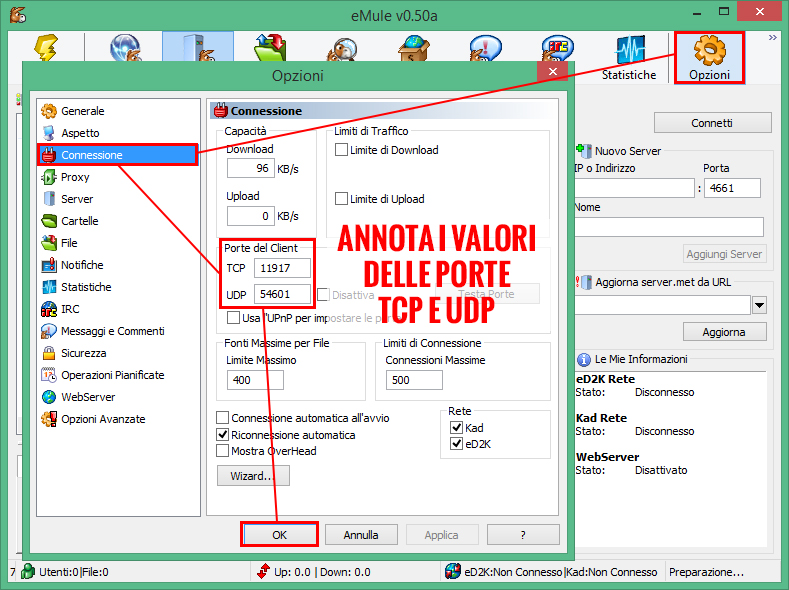Enable Limite di Upload checkbox
Image resolution: width=789 pixels, height=590 pixels.
coord(341,199)
